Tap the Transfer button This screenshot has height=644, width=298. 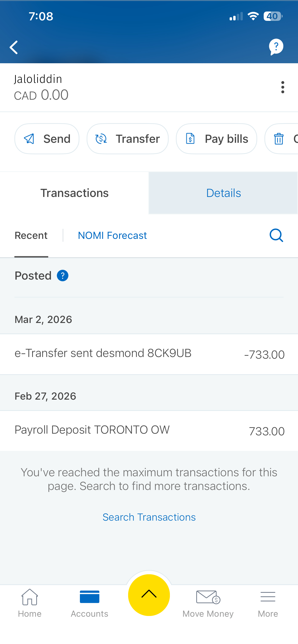tap(127, 139)
